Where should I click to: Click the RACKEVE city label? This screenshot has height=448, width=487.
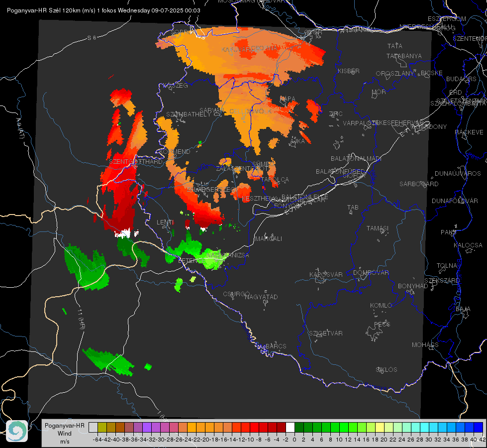point(469,132)
